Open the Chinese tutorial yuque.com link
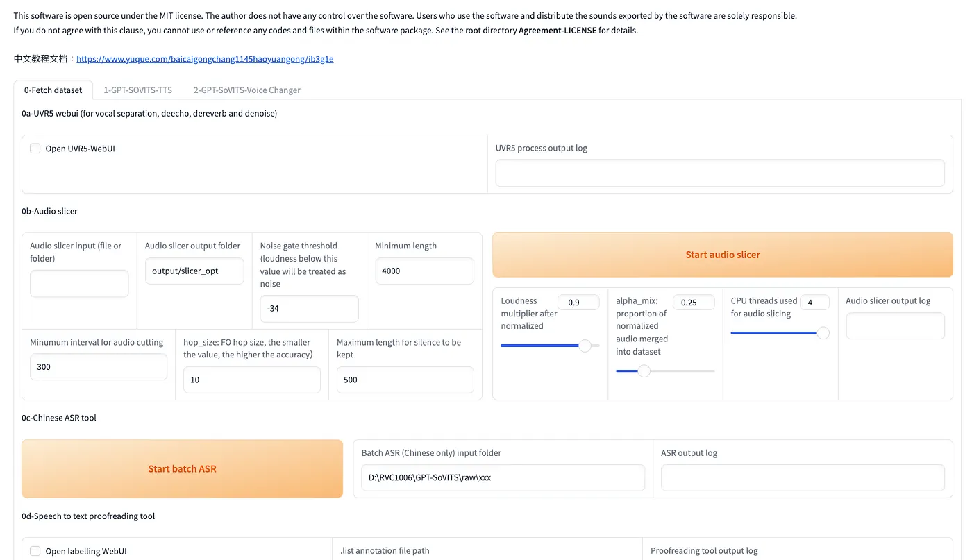 click(x=205, y=59)
